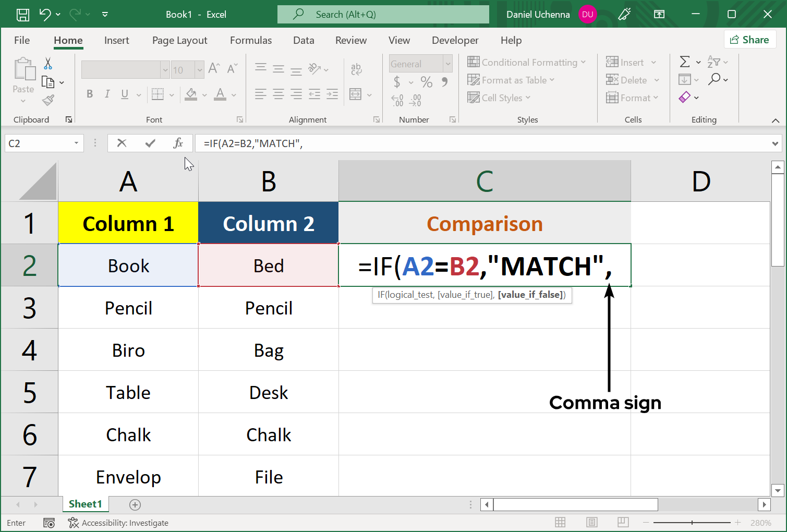Cancel formula entry with the X icon
Screen dimensions: 787x532
pyautogui.click(x=122, y=142)
